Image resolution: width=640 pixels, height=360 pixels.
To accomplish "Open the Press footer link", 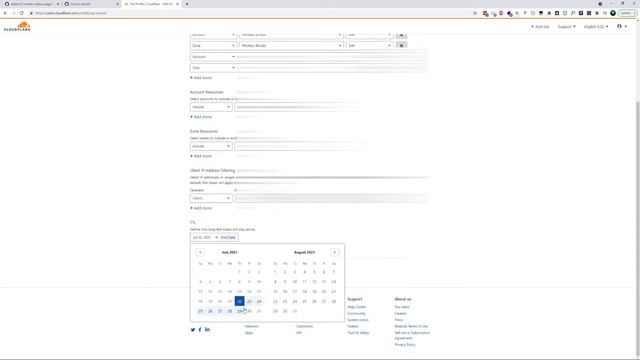I will [399, 320].
